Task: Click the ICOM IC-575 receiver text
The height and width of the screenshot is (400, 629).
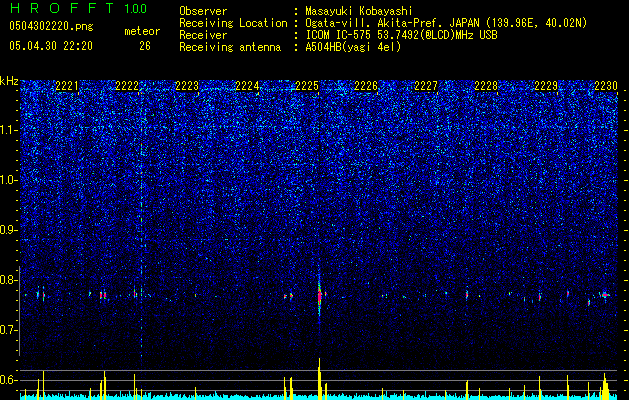Action: (x=401, y=35)
